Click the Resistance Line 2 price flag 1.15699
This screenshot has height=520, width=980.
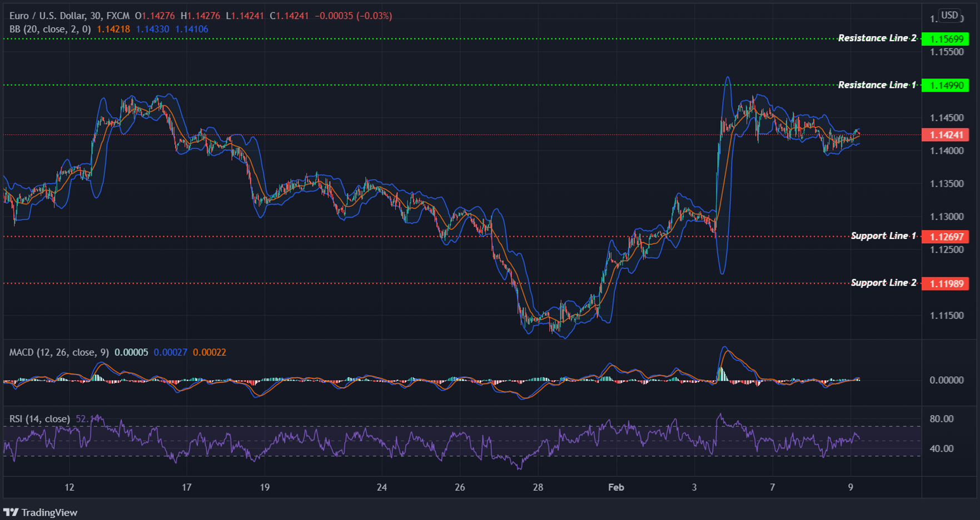click(945, 38)
